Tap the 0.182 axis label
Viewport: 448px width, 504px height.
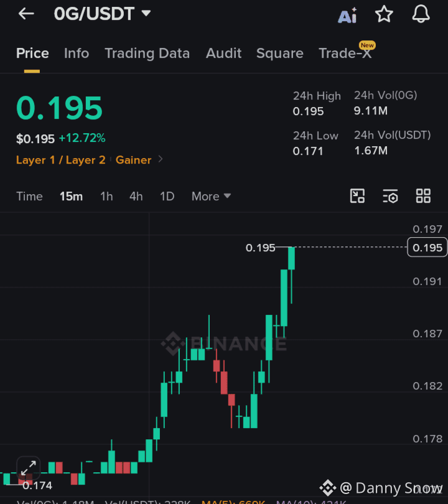[427, 386]
